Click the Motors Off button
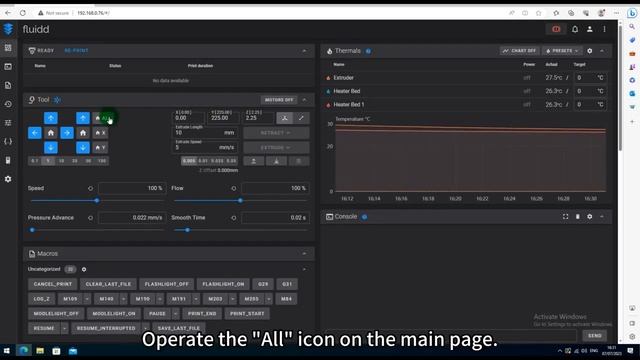Screen dimensions: 640x360 pos(279,100)
